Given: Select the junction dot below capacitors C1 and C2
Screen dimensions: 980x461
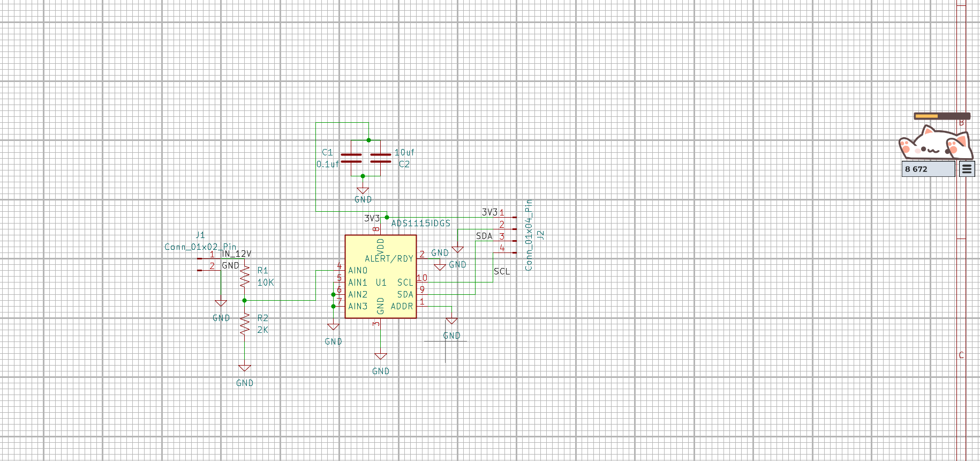Looking at the screenshot, I should (363, 176).
